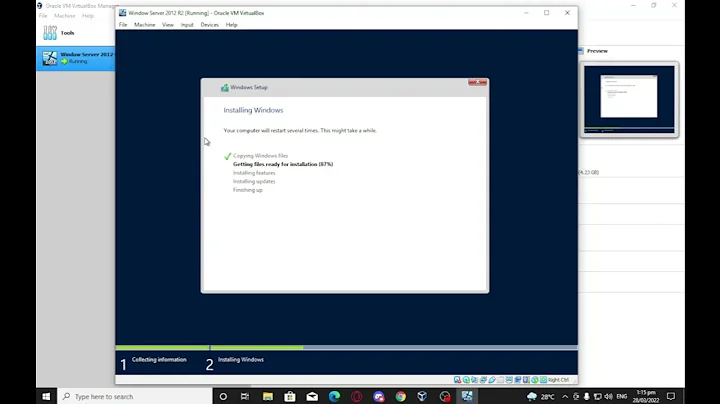Click the Windows Setup title icon

click(x=225, y=87)
